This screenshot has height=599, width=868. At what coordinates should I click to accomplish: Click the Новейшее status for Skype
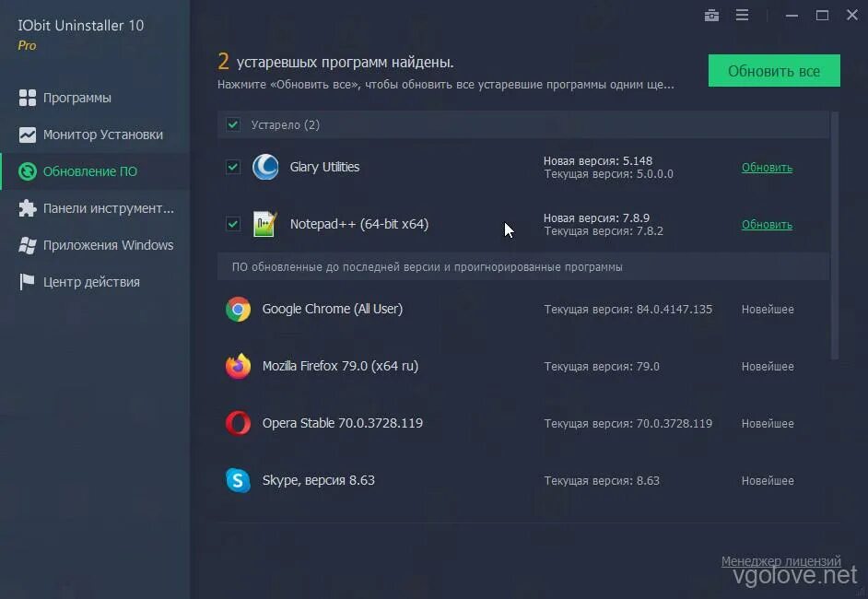(768, 480)
